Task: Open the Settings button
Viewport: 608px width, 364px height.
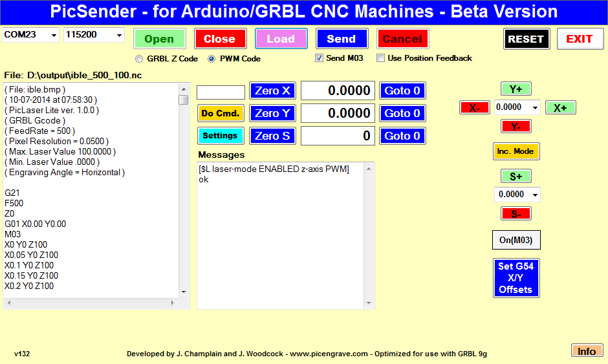Action: pos(221,136)
